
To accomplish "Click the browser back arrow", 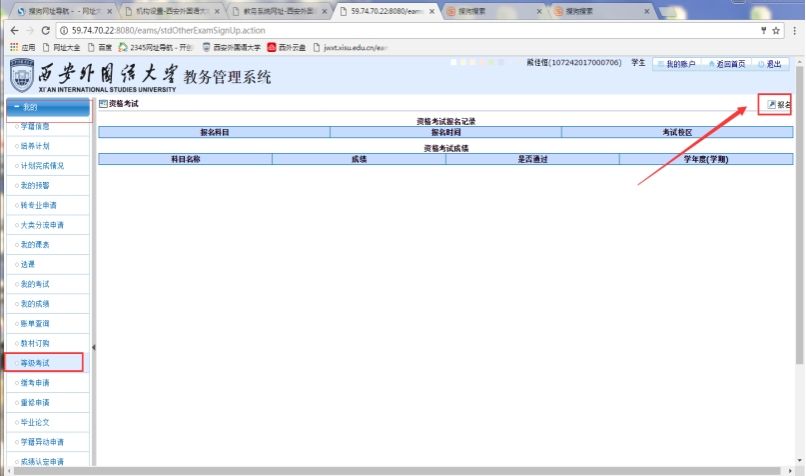I will click(x=12, y=30).
